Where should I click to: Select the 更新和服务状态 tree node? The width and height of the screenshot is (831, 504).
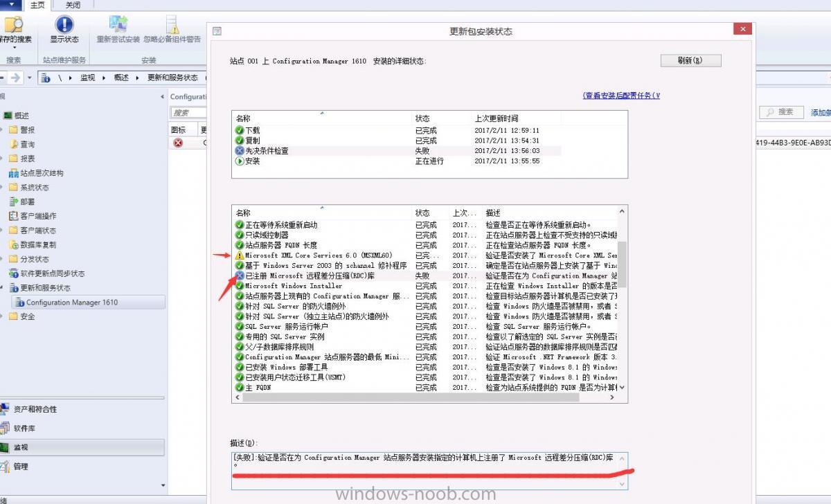click(45, 288)
